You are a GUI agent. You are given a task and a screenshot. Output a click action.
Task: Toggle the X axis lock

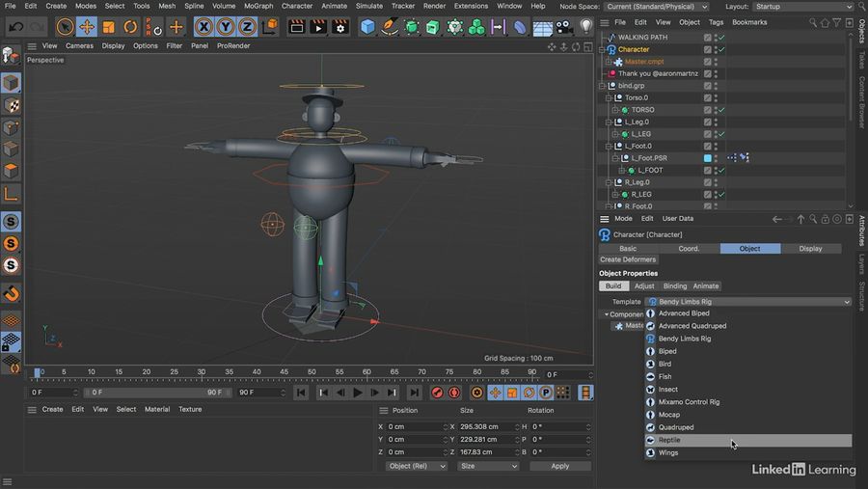pyautogui.click(x=203, y=27)
